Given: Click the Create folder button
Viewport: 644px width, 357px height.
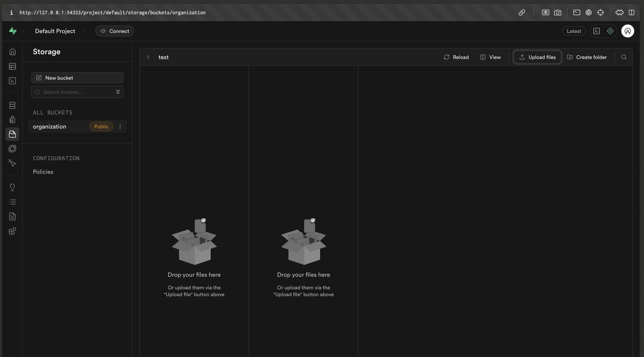Looking at the screenshot, I should click(x=587, y=57).
